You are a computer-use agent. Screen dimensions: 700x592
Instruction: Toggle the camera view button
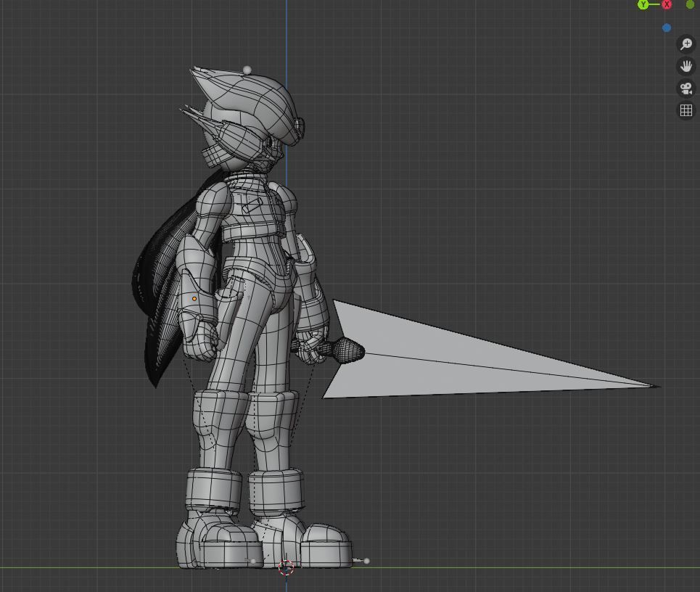686,88
